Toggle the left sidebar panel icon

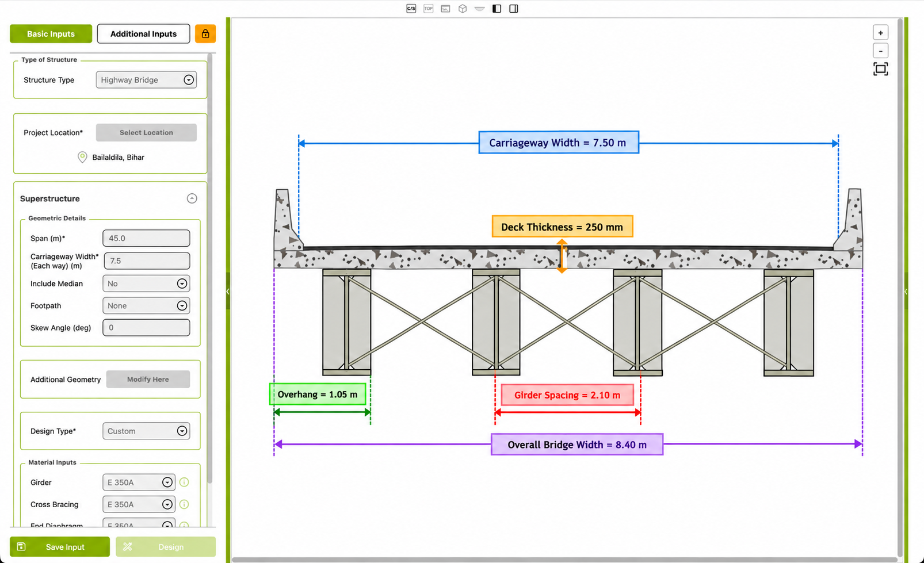coord(497,9)
